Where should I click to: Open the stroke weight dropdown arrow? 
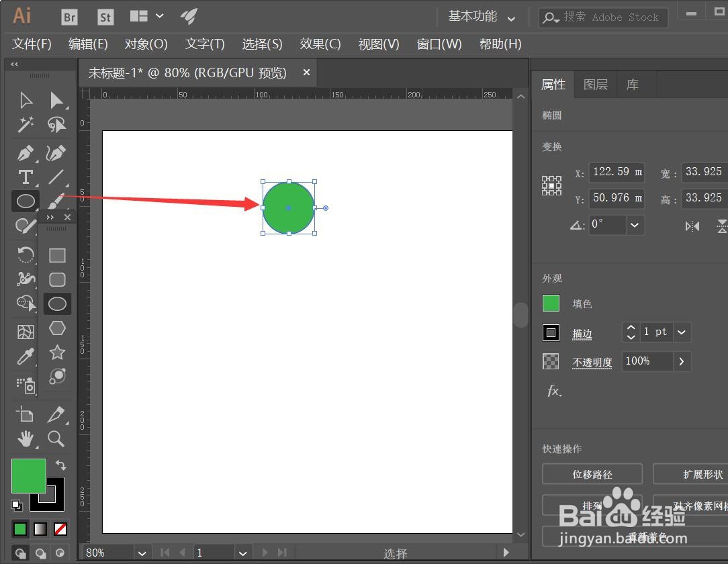(x=681, y=332)
